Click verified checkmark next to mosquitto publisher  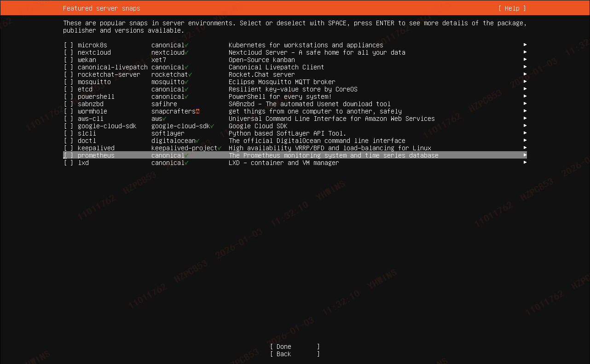tap(186, 82)
